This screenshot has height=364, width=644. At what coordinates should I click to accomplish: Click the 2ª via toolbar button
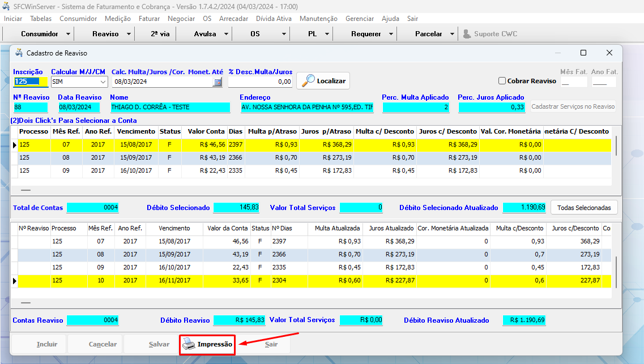click(x=160, y=34)
